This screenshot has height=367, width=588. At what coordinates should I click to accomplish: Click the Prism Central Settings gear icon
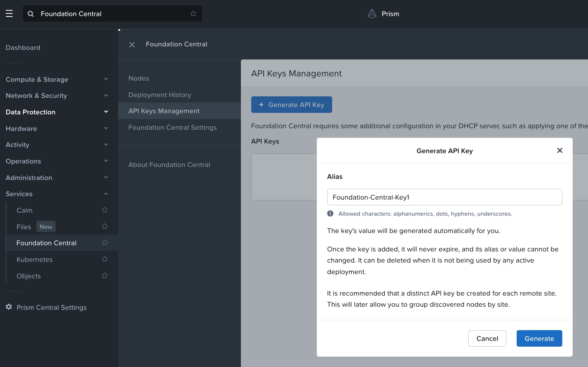tap(9, 307)
